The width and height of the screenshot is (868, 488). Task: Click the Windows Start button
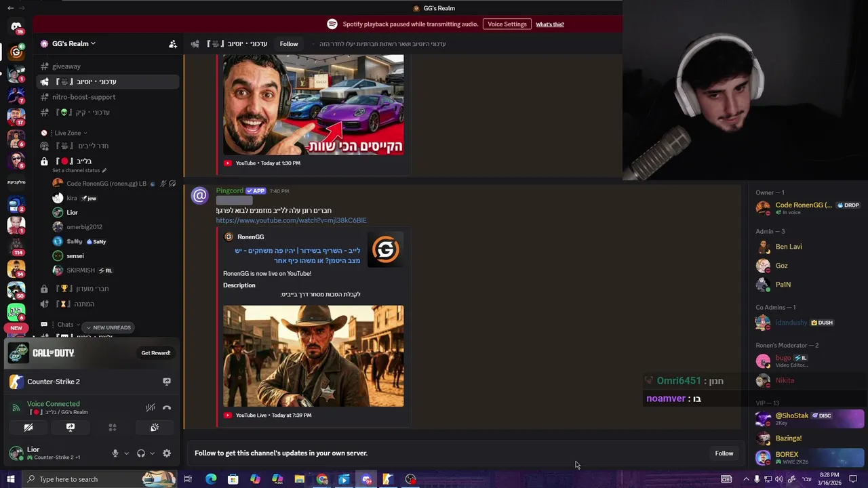click(10, 479)
